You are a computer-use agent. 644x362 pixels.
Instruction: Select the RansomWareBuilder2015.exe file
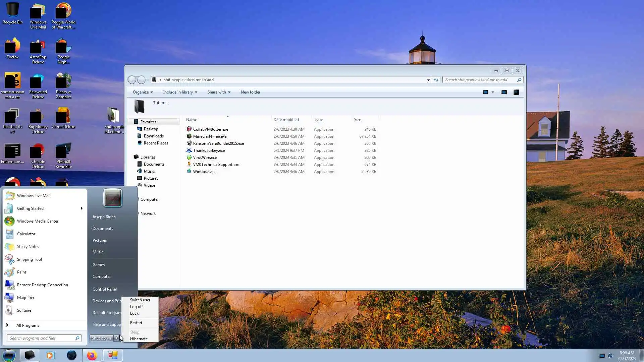[218, 143]
